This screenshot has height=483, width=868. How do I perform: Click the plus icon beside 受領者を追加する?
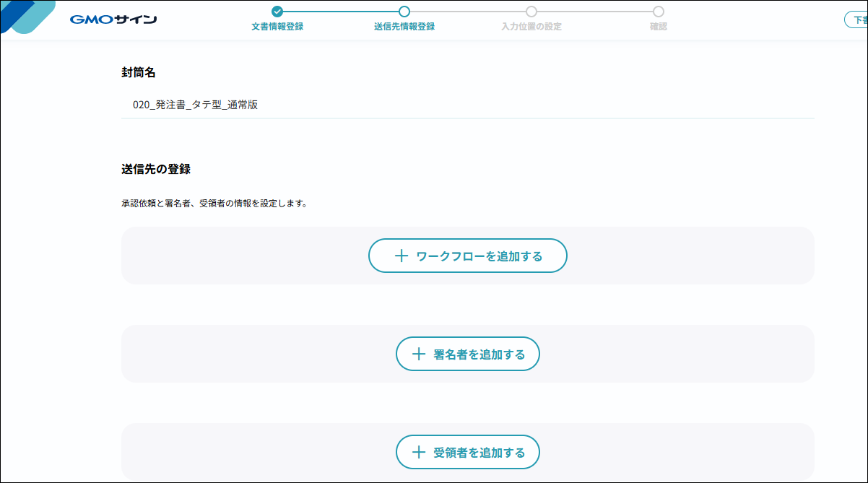[x=419, y=453]
